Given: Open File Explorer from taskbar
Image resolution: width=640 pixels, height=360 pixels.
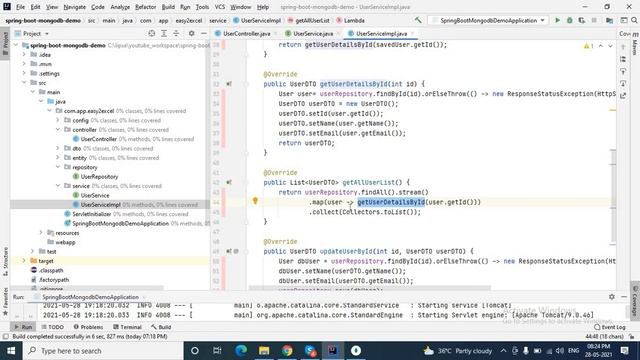Looking at the screenshot, I should [x=264, y=351].
